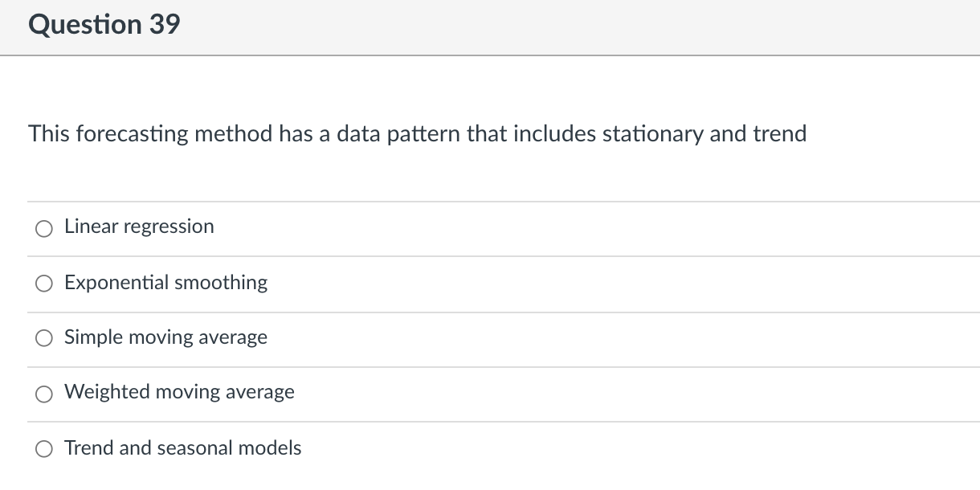Screen dimensions: 980x490
Task: Click the Trend and seasonal models answer text
Action: [x=182, y=448]
